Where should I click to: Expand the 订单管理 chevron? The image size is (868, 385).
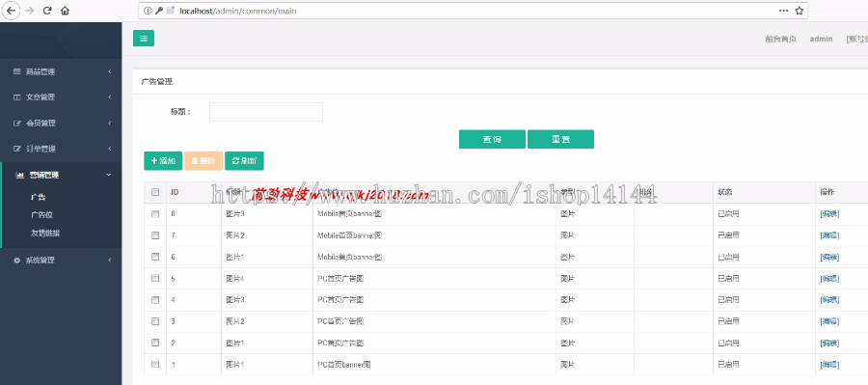click(110, 149)
